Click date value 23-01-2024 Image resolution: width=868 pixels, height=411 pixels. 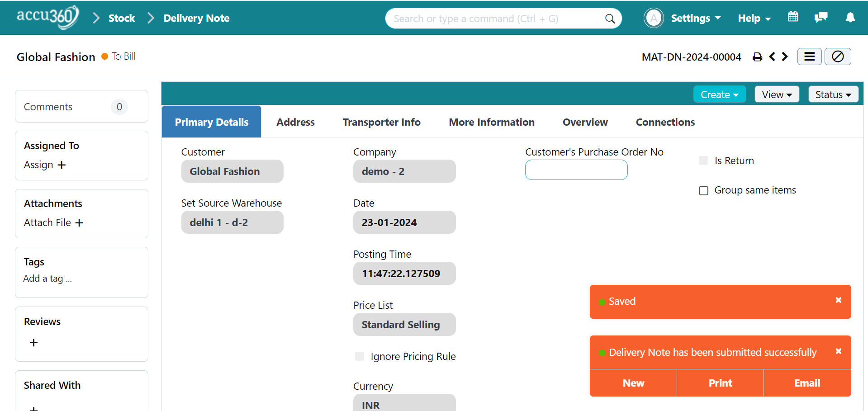404,222
